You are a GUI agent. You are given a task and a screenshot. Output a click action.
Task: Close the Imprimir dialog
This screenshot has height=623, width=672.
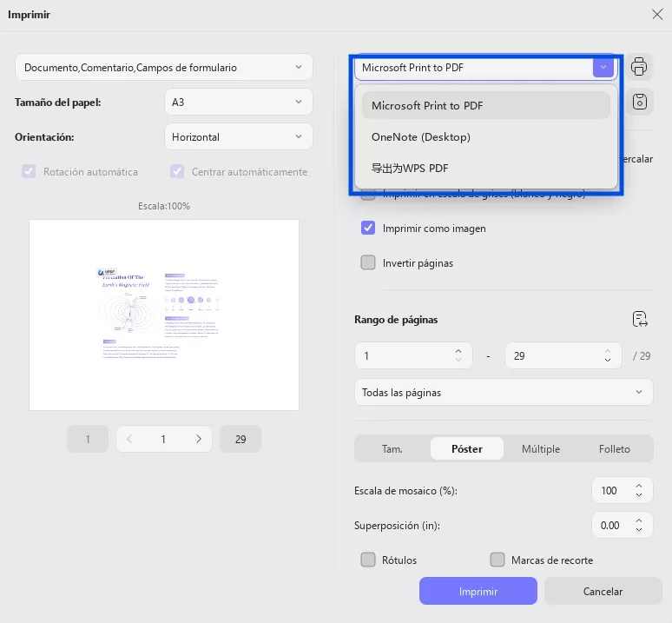pyautogui.click(x=657, y=14)
